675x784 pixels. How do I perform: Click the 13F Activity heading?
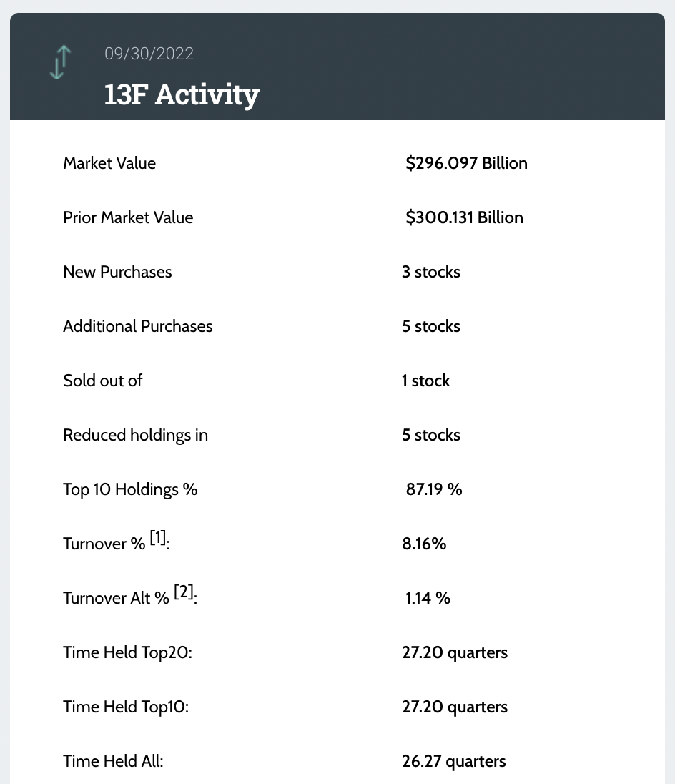click(182, 94)
